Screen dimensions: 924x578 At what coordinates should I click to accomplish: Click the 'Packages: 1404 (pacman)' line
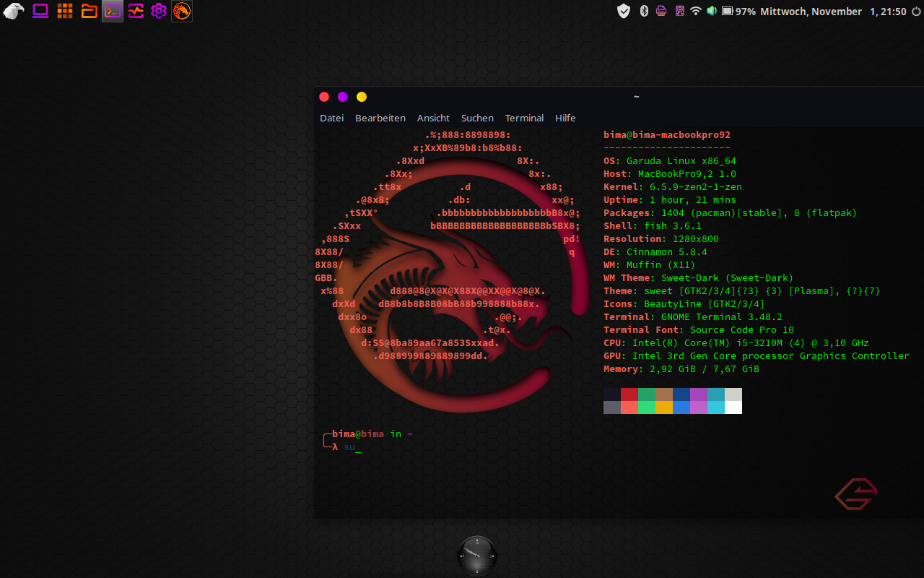731,213
